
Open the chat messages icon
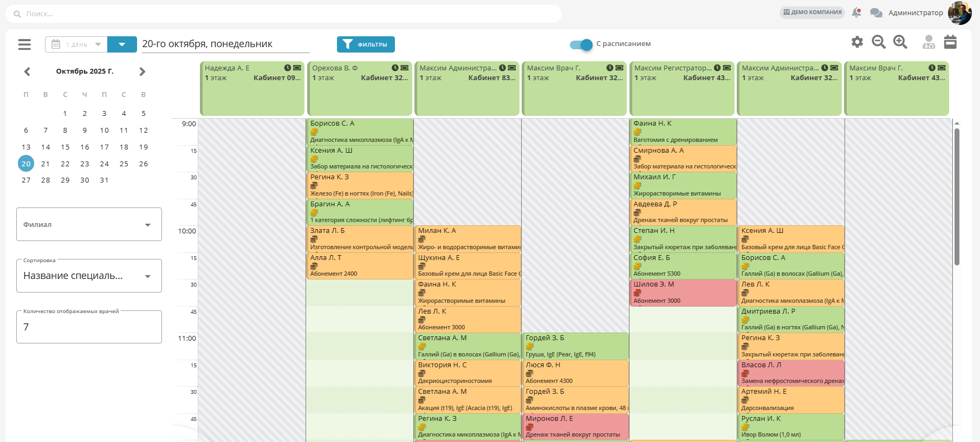tap(875, 12)
